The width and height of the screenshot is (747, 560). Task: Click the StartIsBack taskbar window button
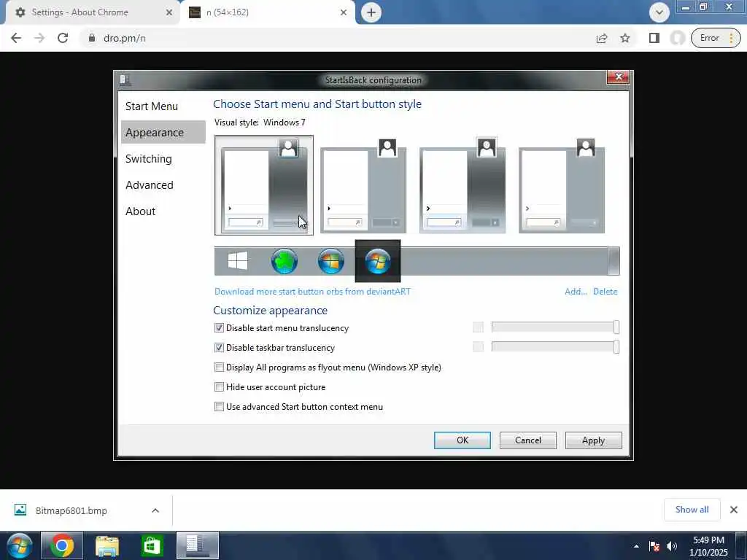[x=197, y=545]
